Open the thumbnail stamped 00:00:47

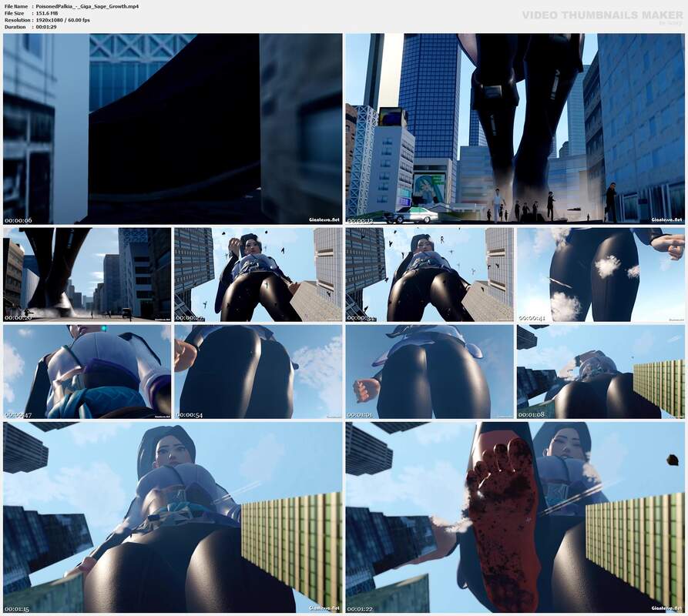point(87,372)
